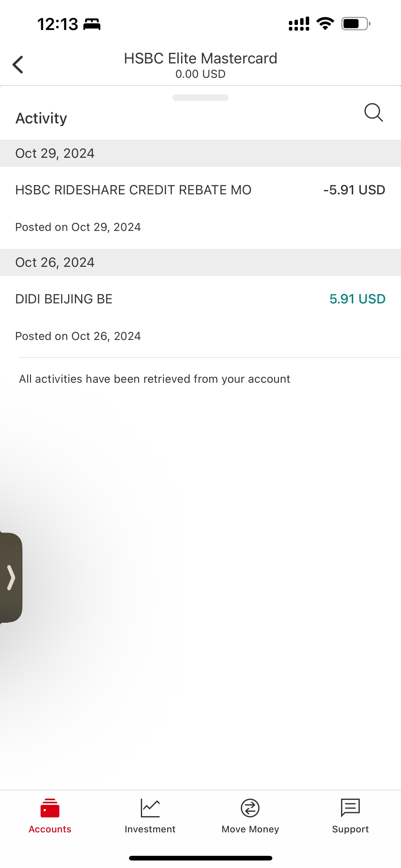Select the Accounts wallet icon
Screen dimensions: 401x868
tap(50, 808)
